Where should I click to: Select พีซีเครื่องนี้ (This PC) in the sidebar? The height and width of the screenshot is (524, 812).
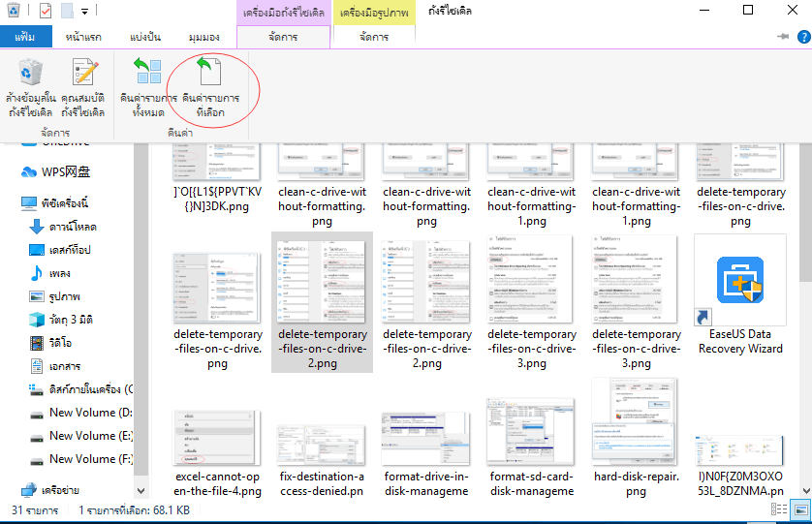click(54, 203)
